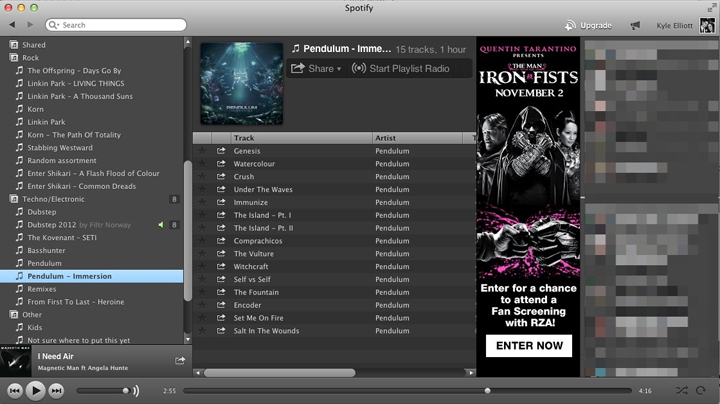Sort by Track column header
The height and width of the screenshot is (404, 720).
(x=301, y=138)
